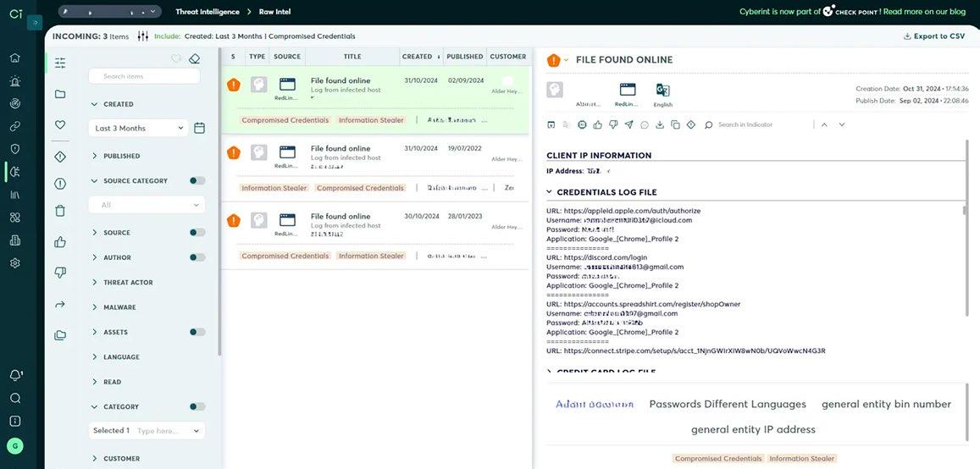Open the four-circles apps icon in sidebar
The height and width of the screenshot is (469, 980).
coord(15,218)
